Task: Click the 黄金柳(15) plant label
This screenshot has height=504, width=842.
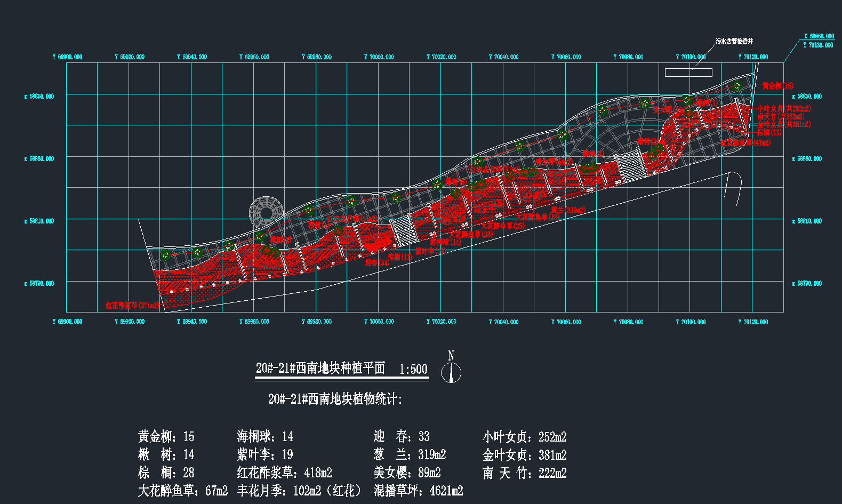Action: pyautogui.click(x=777, y=86)
